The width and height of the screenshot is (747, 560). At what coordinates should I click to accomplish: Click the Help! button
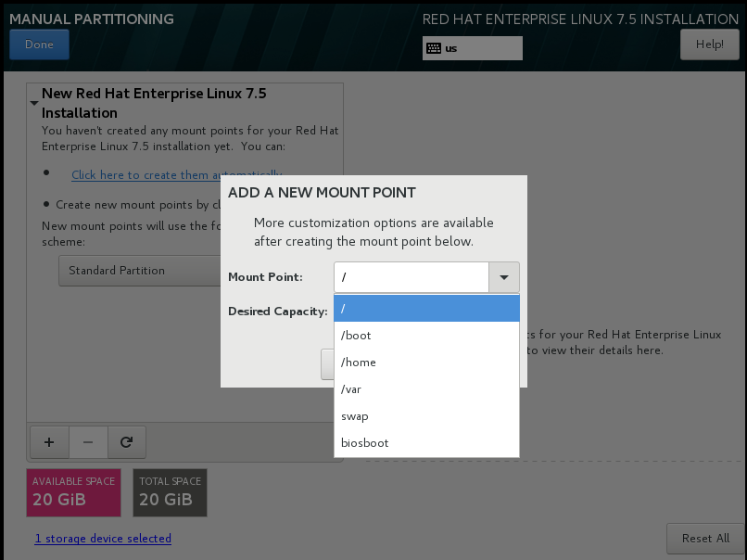point(709,45)
